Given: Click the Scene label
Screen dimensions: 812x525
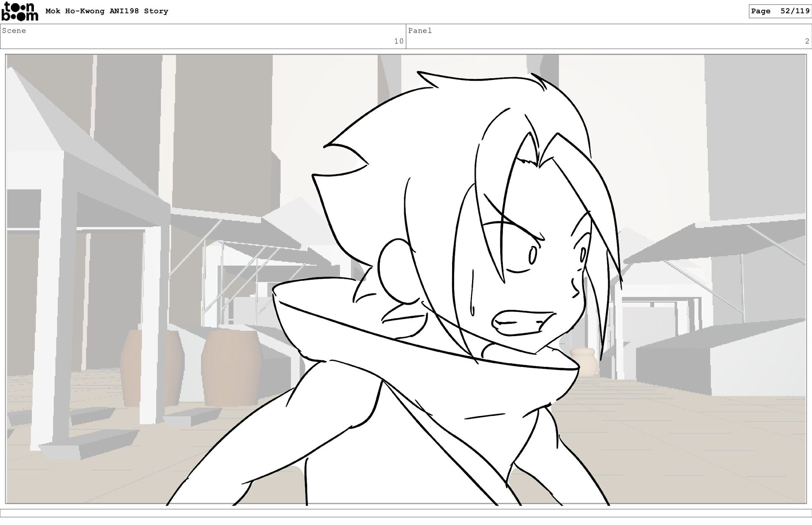Looking at the screenshot, I should coord(14,31).
